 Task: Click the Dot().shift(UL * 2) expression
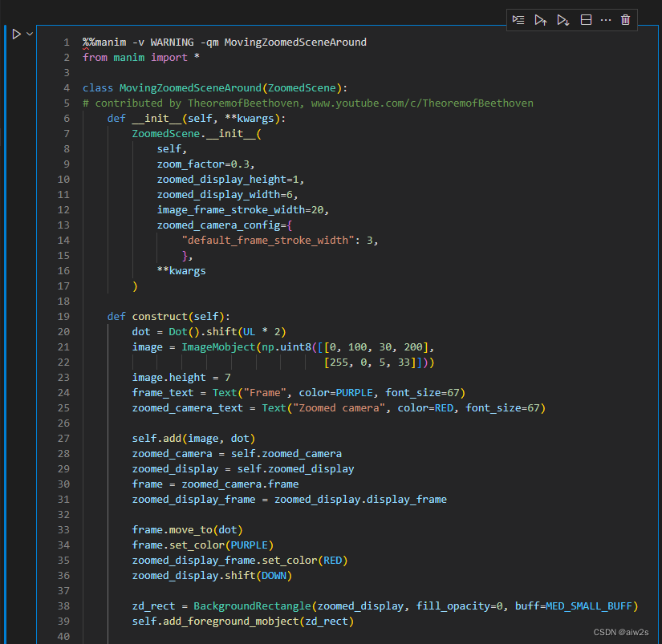pos(228,332)
